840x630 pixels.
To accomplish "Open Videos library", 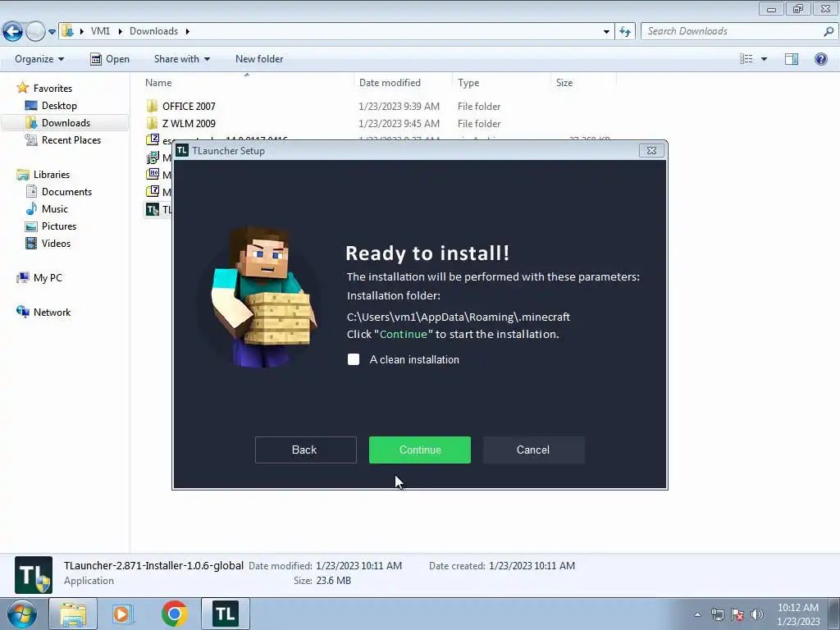I will click(x=56, y=243).
